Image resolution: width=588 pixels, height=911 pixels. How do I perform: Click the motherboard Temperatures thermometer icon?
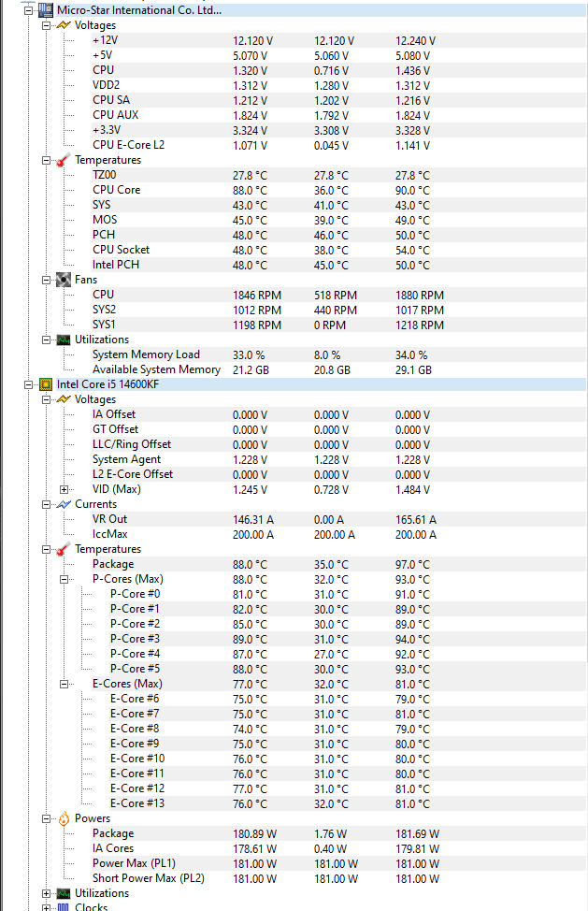(x=64, y=160)
